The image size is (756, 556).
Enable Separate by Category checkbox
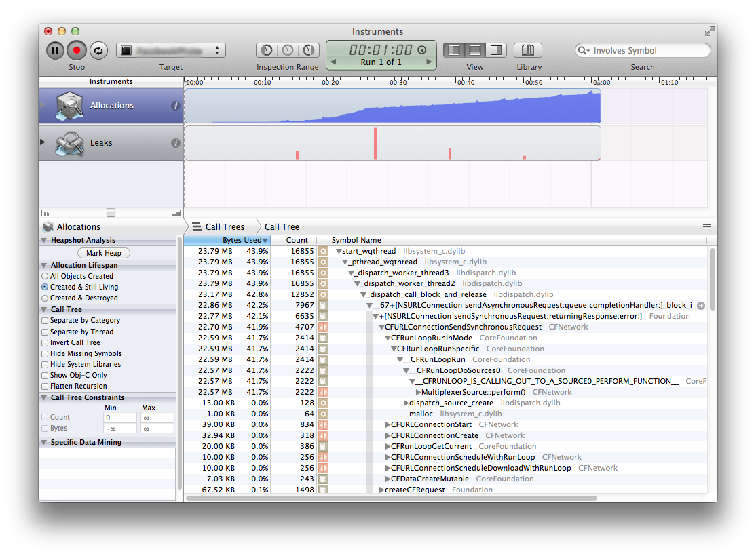[45, 321]
